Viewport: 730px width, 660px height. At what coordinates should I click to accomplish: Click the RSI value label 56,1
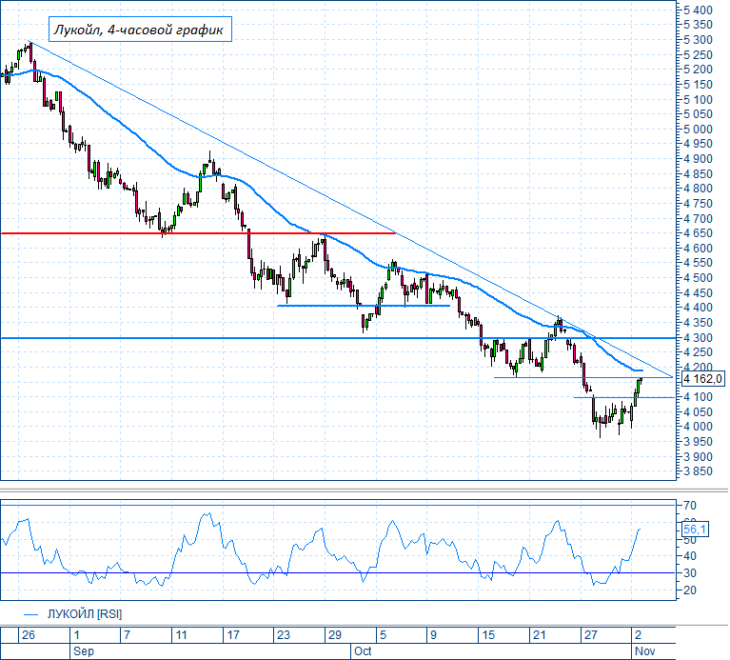[695, 529]
